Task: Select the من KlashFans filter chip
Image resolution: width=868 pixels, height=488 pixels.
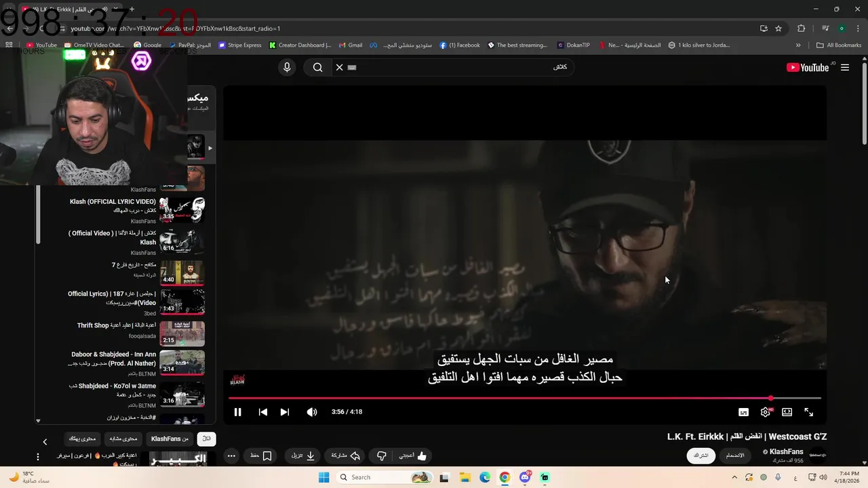Action: point(170,439)
